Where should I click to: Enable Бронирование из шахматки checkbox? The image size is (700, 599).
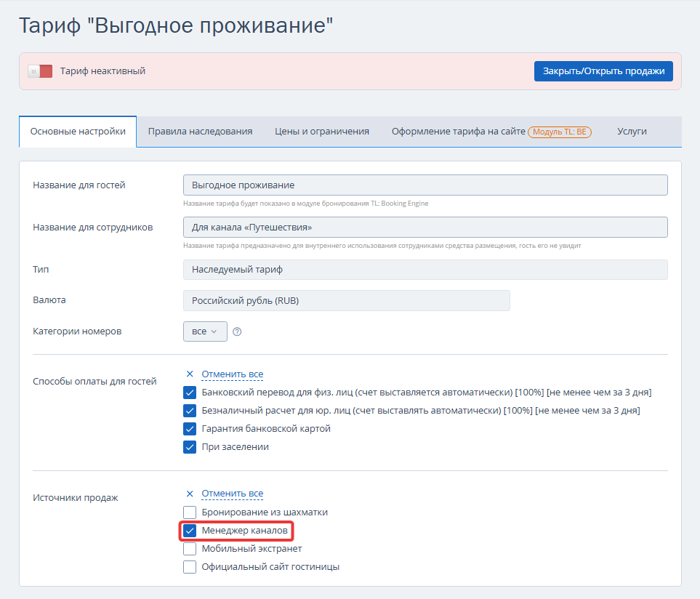click(x=190, y=512)
